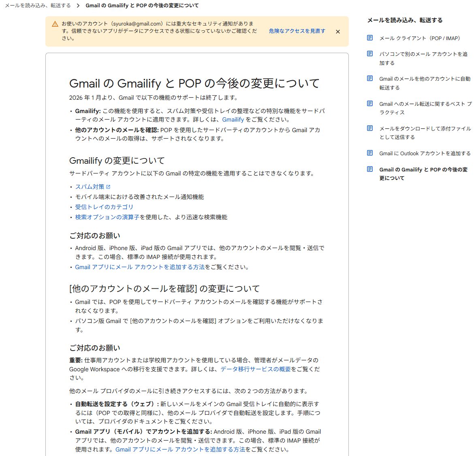Viewport: 476px width, 456px height.
Task: Click document icon beside Gmail に Outlook アカウントを追加する
Action: click(370, 153)
